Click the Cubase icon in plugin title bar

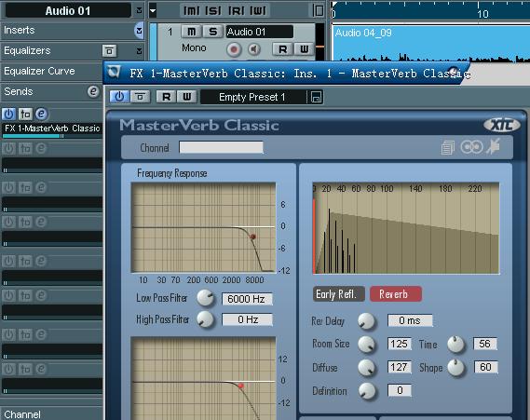click(114, 73)
